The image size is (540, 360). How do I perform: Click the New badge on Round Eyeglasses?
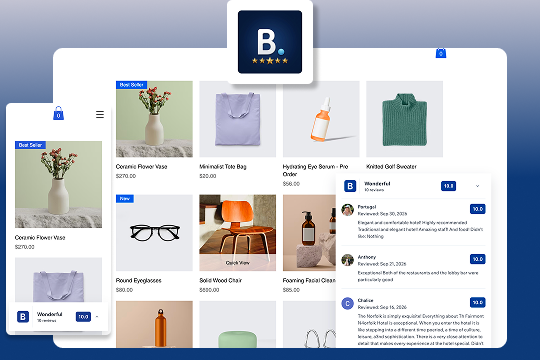pos(125,199)
